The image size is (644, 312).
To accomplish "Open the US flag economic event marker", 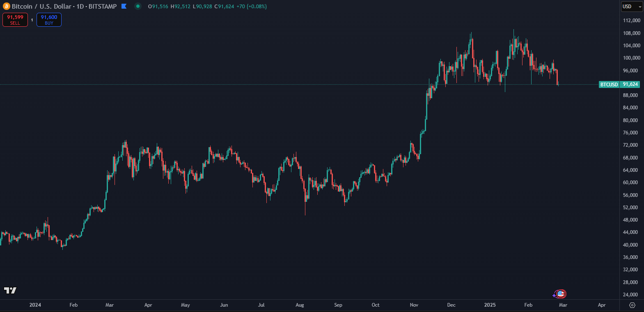I will point(561,294).
